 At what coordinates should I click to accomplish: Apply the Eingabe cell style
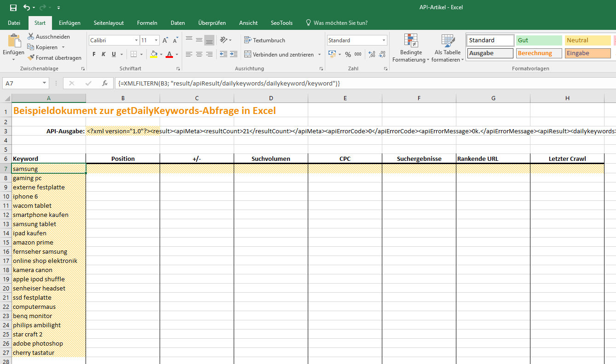pos(587,53)
